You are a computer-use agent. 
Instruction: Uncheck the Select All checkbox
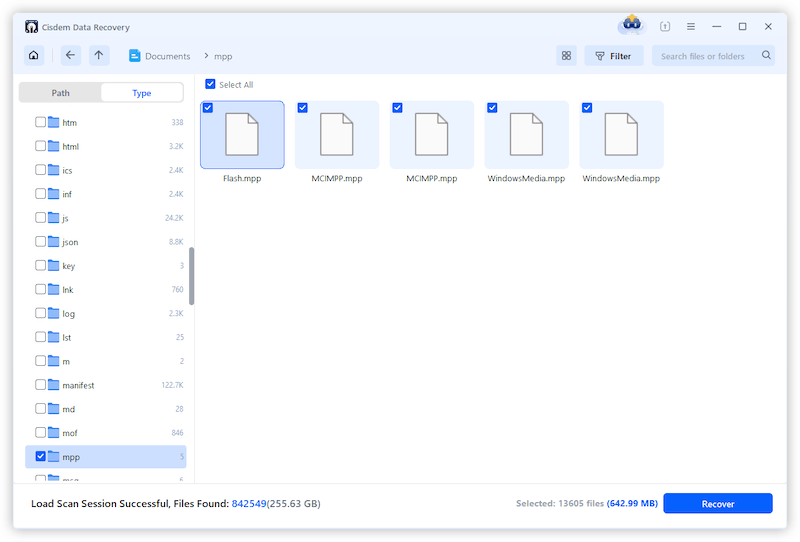pyautogui.click(x=210, y=84)
